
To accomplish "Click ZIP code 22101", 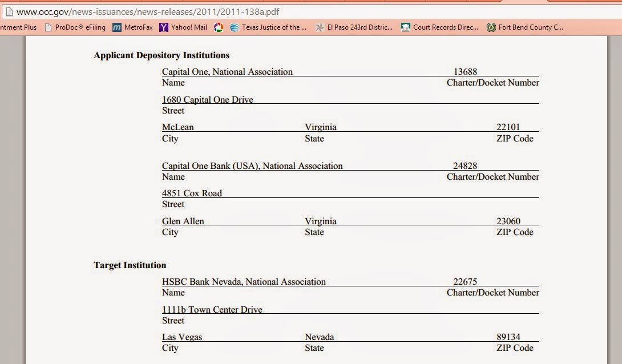I will coord(508,127).
